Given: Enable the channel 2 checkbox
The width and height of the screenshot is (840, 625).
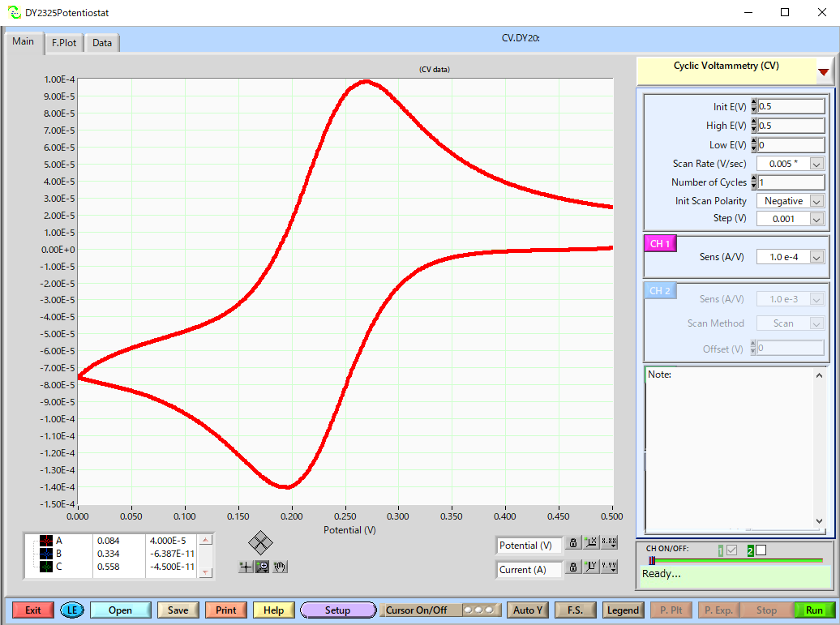Looking at the screenshot, I should click(x=761, y=550).
